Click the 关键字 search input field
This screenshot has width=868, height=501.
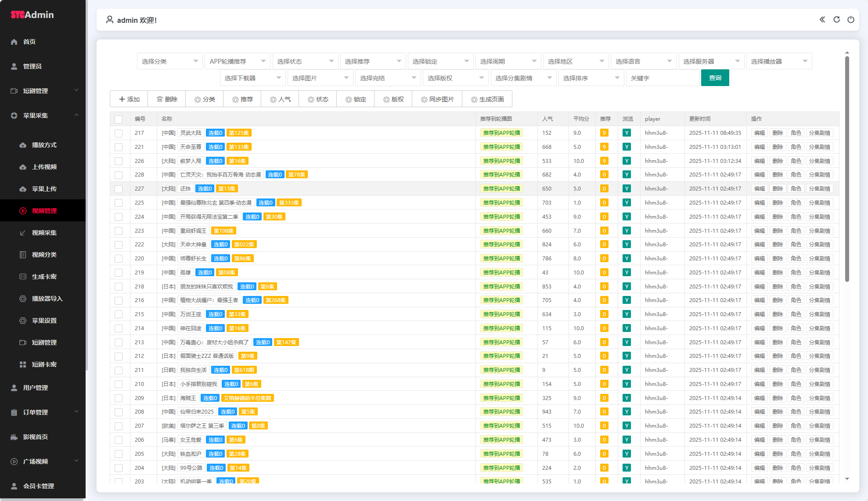coord(662,78)
